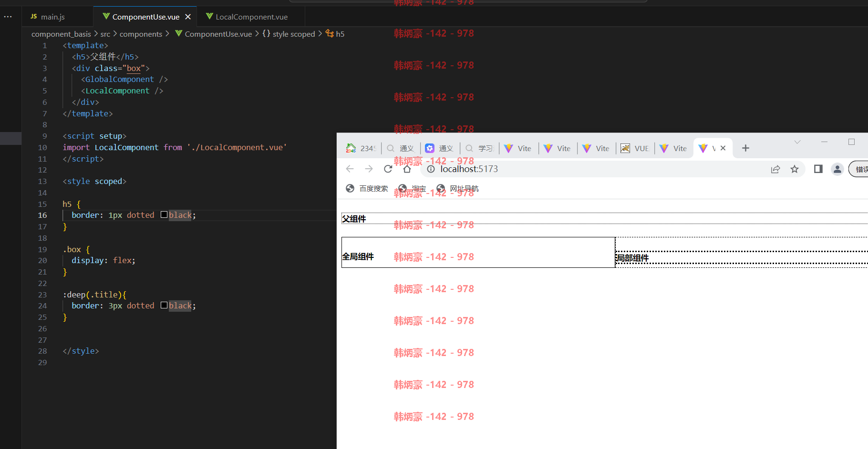Viewport: 868px width, 449px height.
Task: Open the Vite tab right after the 学习 tab
Action: click(x=518, y=148)
